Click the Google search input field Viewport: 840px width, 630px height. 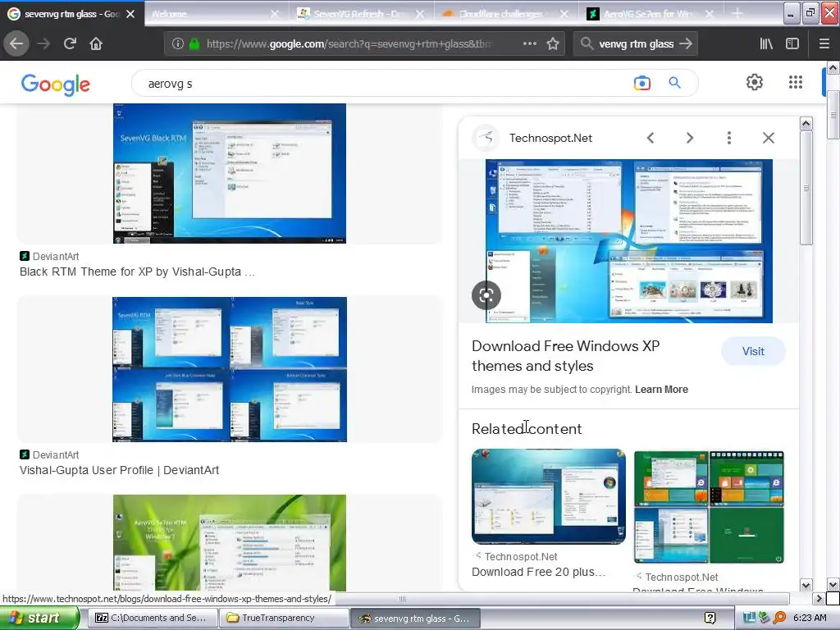pos(386,84)
